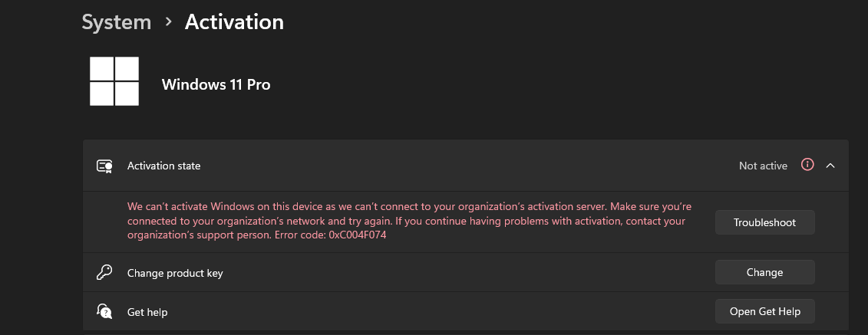
Task: Click the Windows logo icon
Action: [114, 81]
